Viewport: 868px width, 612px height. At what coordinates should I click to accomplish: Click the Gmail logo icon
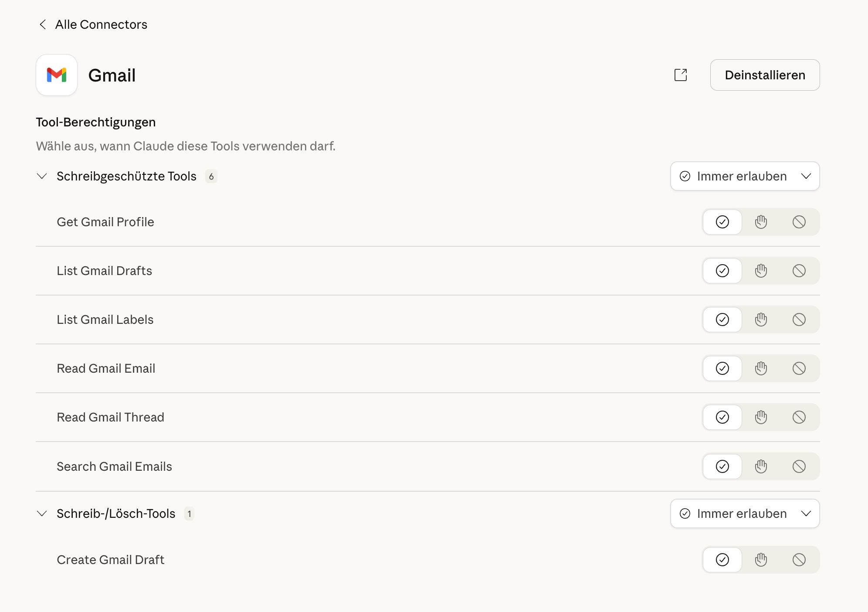tap(57, 75)
